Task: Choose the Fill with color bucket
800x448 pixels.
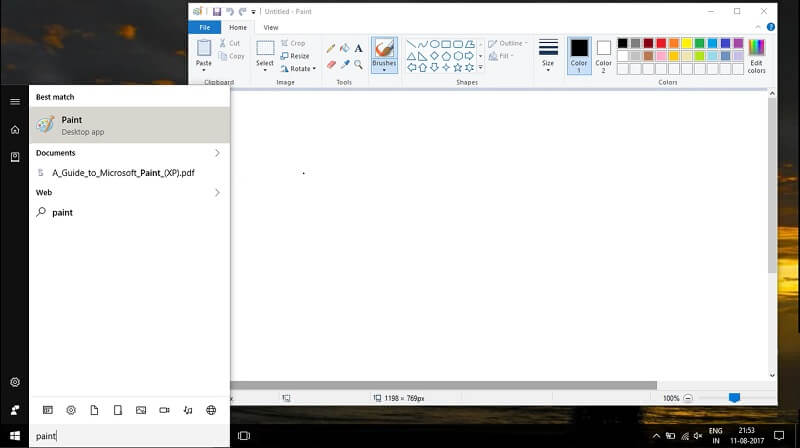Action: (x=345, y=48)
